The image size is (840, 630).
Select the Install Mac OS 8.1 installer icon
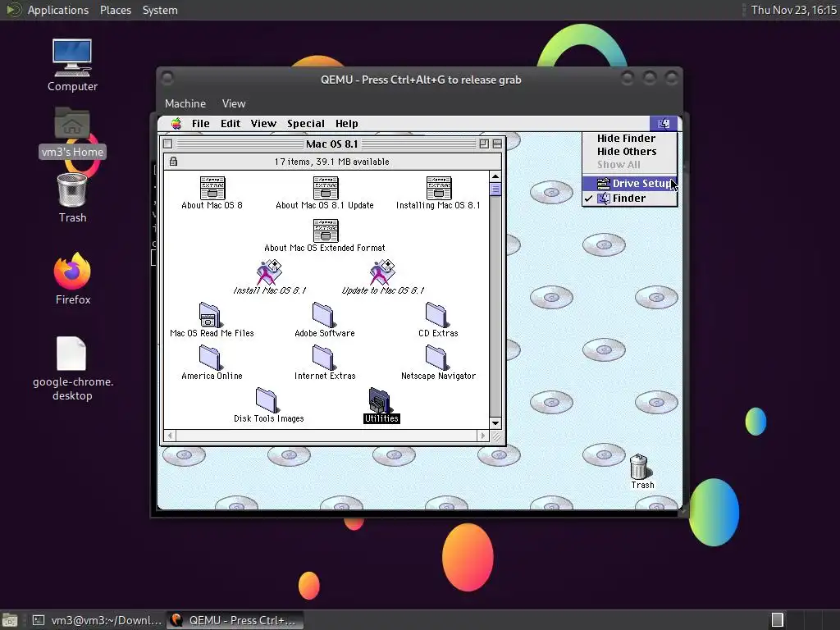click(269, 272)
